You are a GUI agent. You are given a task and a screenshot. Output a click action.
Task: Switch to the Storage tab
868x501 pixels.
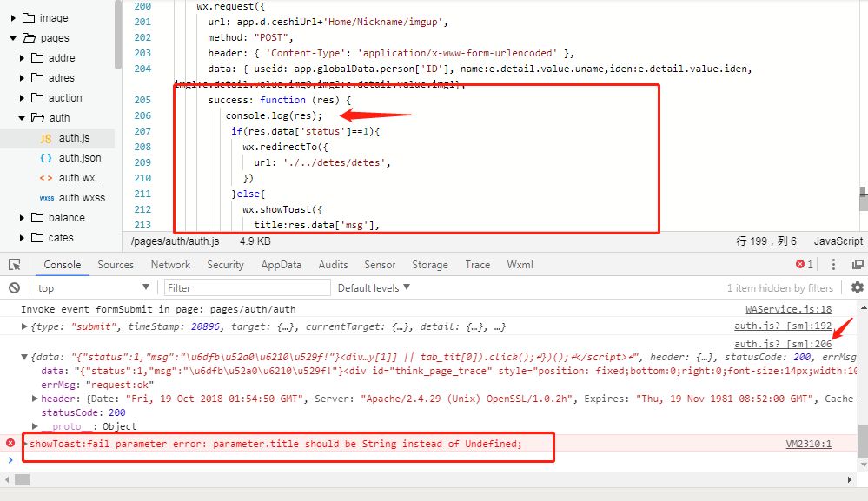(430, 265)
